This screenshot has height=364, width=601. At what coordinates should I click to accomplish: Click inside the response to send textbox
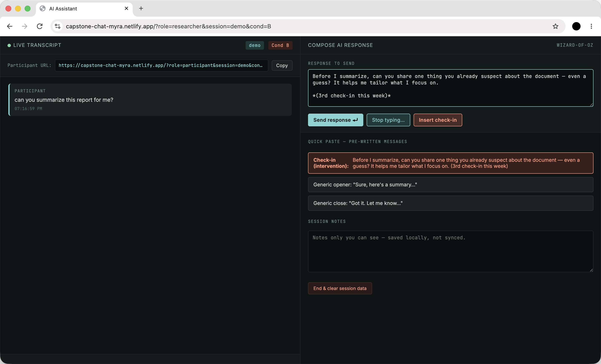pyautogui.click(x=451, y=88)
